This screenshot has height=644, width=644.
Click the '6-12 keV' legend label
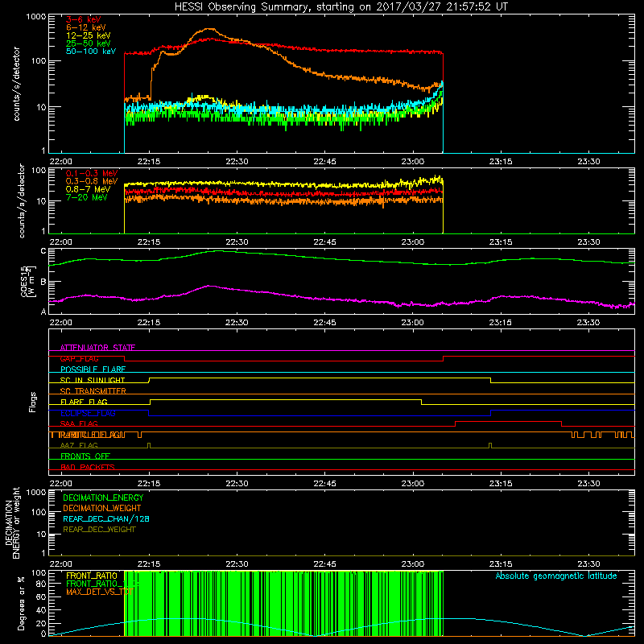pos(86,27)
